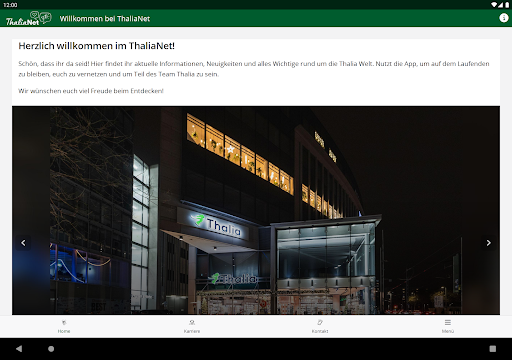
Task: Show the previous carousel image
Action: tap(23, 243)
